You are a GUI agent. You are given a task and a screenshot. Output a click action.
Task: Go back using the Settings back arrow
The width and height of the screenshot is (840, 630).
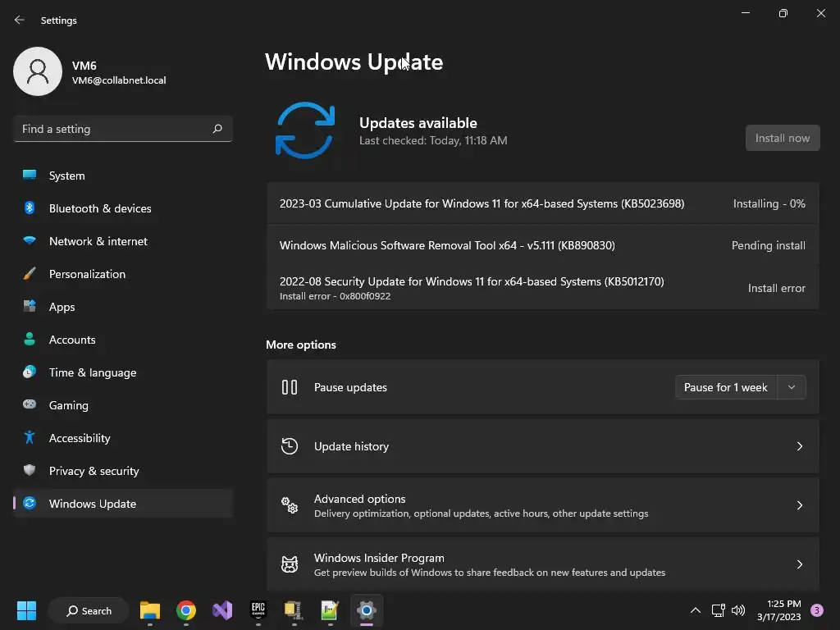[20, 20]
